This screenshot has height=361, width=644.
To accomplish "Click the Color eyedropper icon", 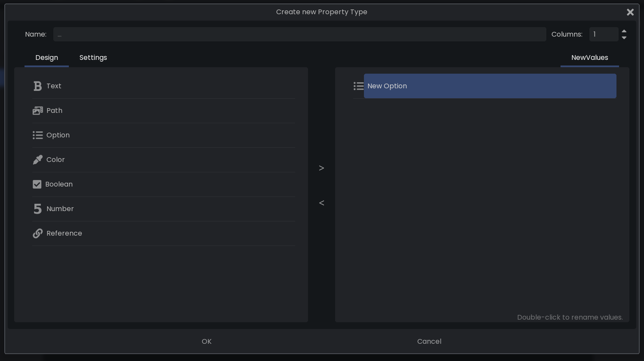I will [38, 160].
